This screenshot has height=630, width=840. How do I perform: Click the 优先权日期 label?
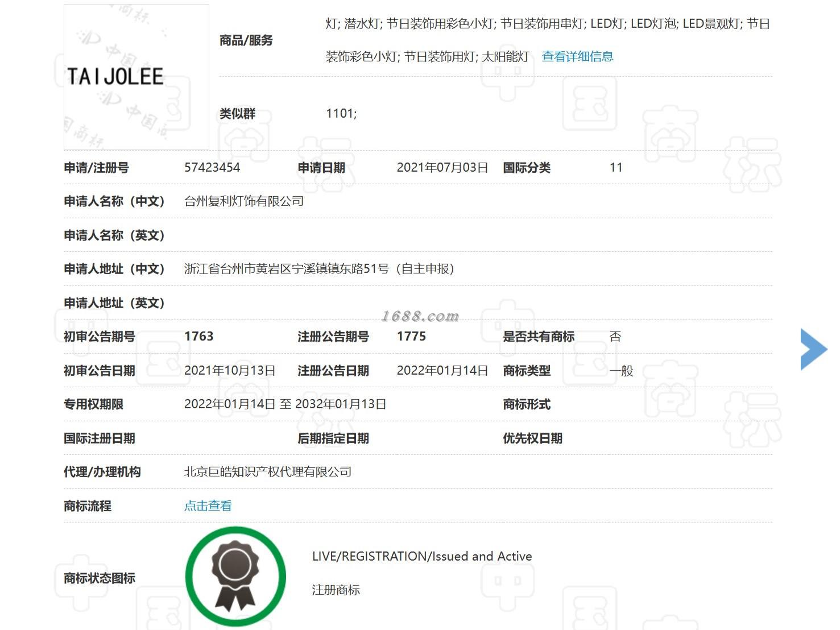[x=533, y=438]
